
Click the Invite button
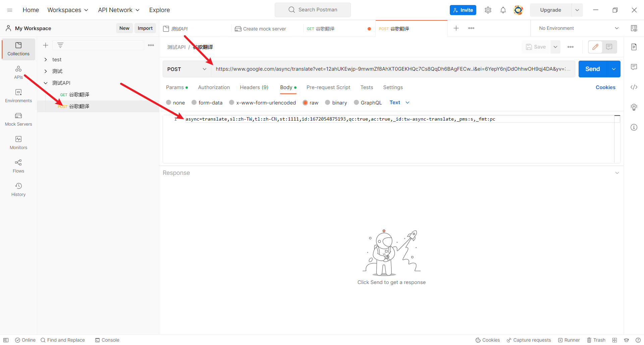[x=463, y=10]
